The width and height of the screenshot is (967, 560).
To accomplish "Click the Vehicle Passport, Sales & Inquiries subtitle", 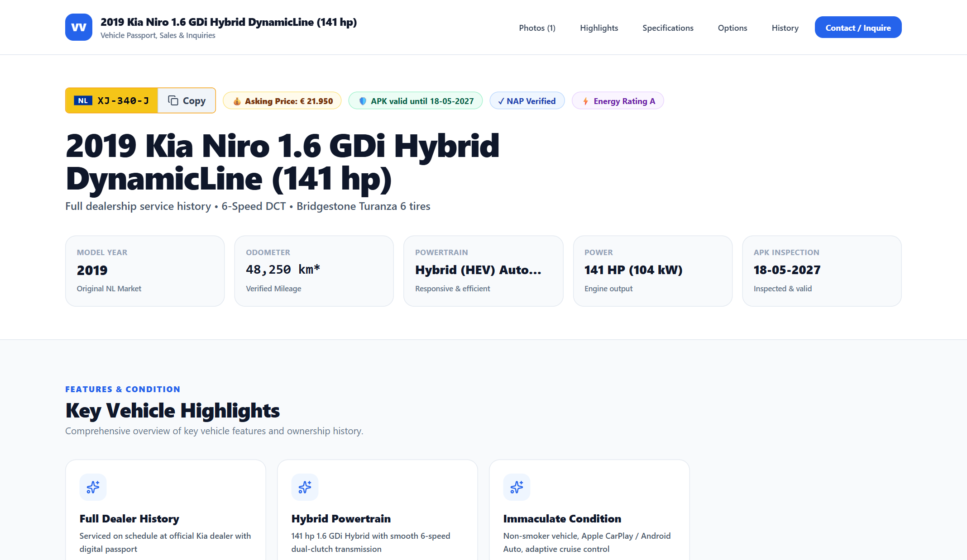I will tap(158, 35).
